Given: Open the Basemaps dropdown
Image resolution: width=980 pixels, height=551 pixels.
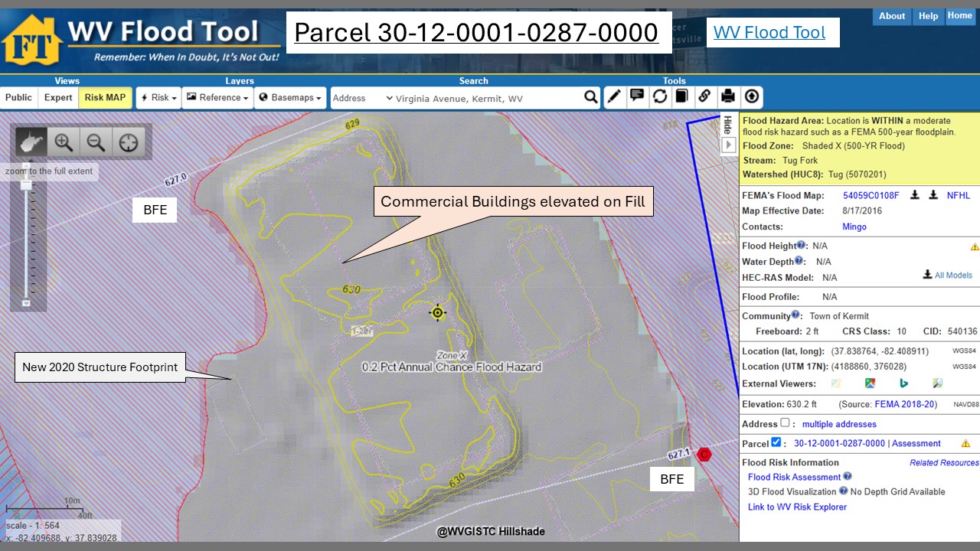Looking at the screenshot, I should (290, 98).
